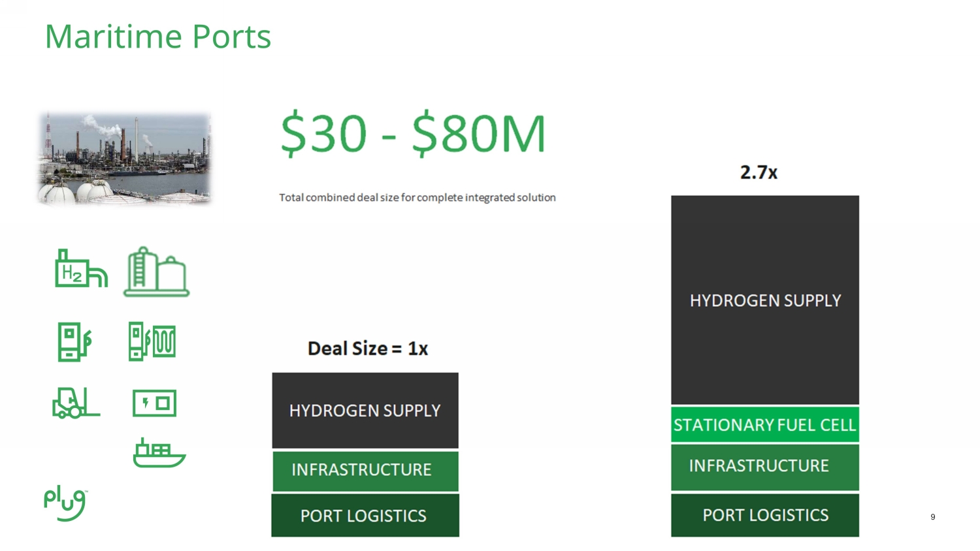This screenshot has width=980, height=551.
Task: Select the stationary power unit lightning icon
Action: point(154,403)
